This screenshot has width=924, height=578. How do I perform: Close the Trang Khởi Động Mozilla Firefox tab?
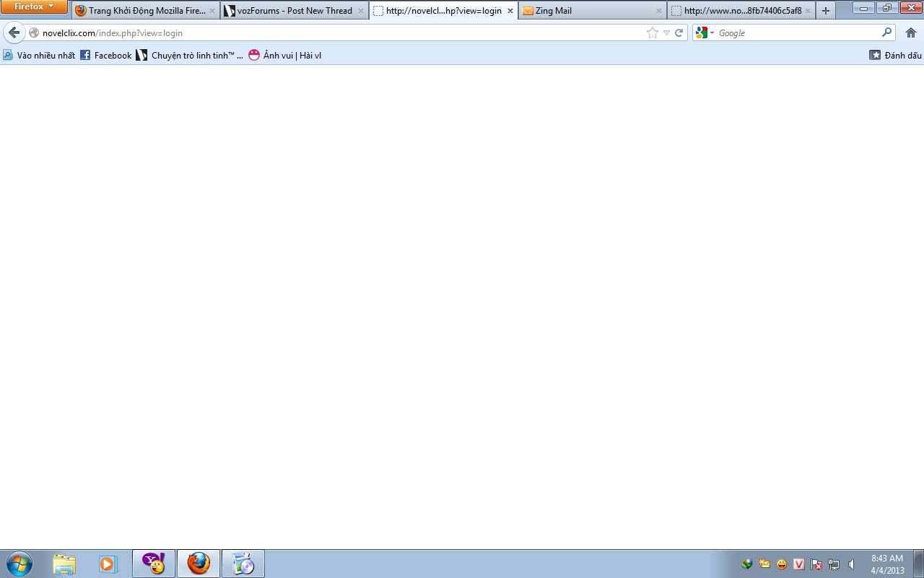(212, 11)
